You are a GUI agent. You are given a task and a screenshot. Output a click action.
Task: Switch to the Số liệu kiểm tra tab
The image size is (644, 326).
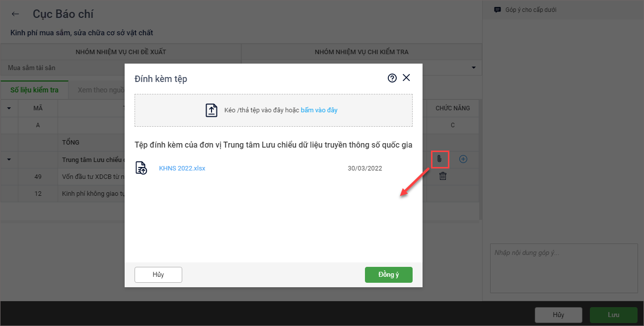pyautogui.click(x=34, y=90)
